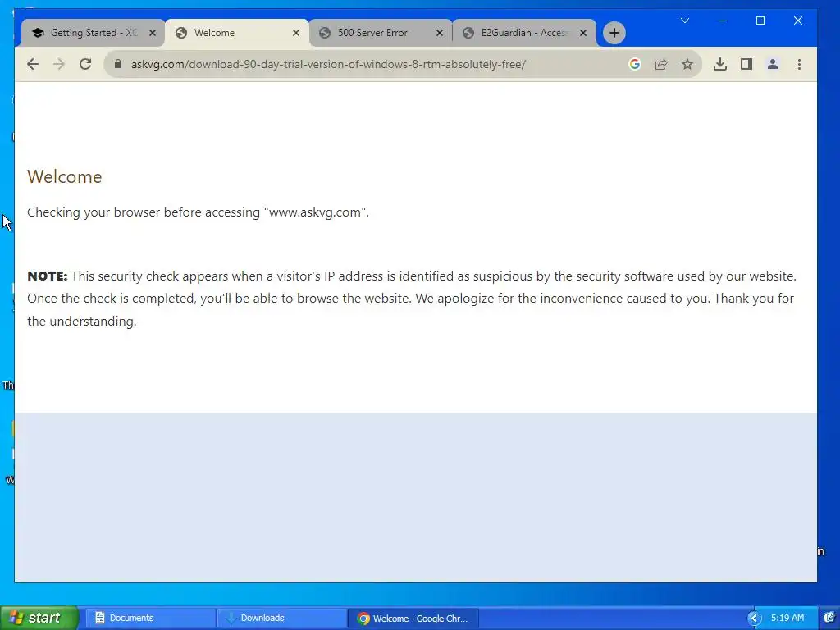840x630 pixels.
Task: Close the Getting Started tab
Action: pyautogui.click(x=152, y=33)
